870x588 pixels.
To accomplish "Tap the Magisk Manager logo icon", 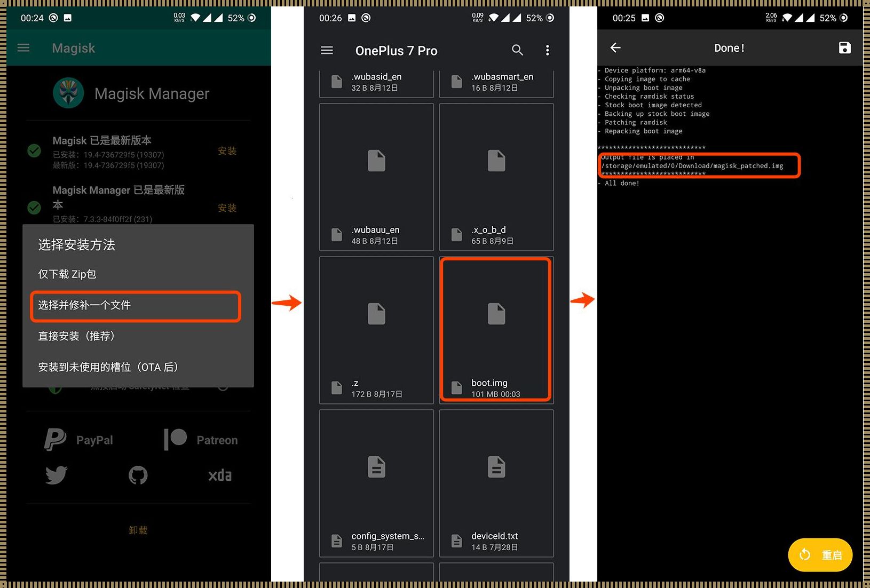I will [68, 93].
